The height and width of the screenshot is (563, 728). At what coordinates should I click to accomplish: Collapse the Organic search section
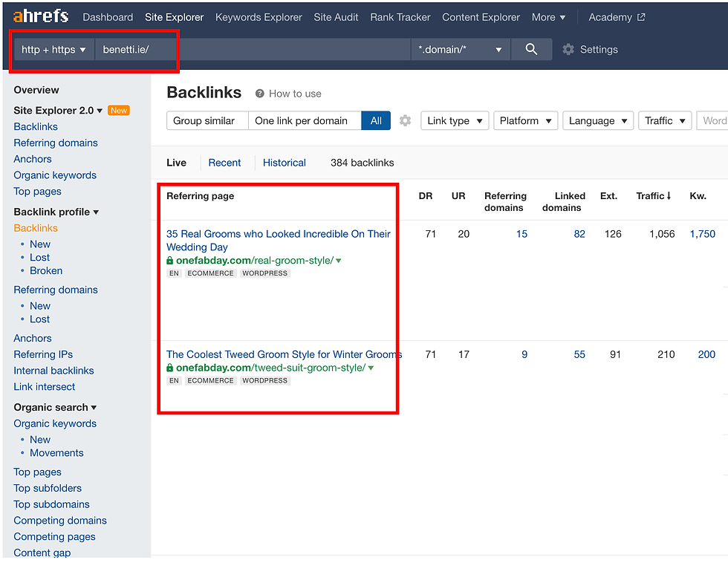[x=55, y=407]
